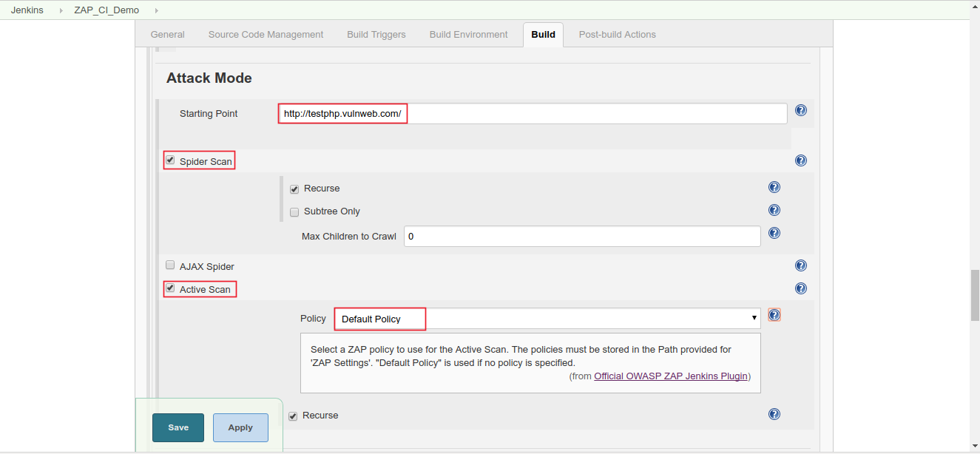Open help for the Policy selection
Image resolution: width=980 pixels, height=454 pixels.
(774, 314)
